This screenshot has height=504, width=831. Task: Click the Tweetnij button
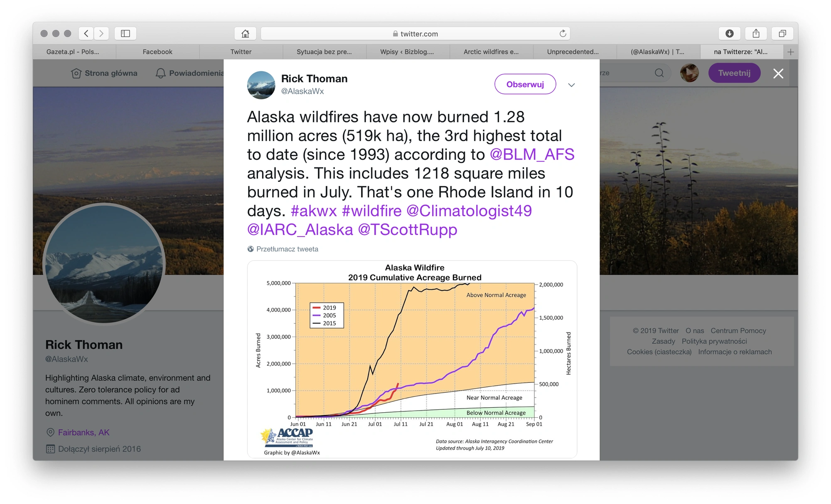click(x=734, y=73)
